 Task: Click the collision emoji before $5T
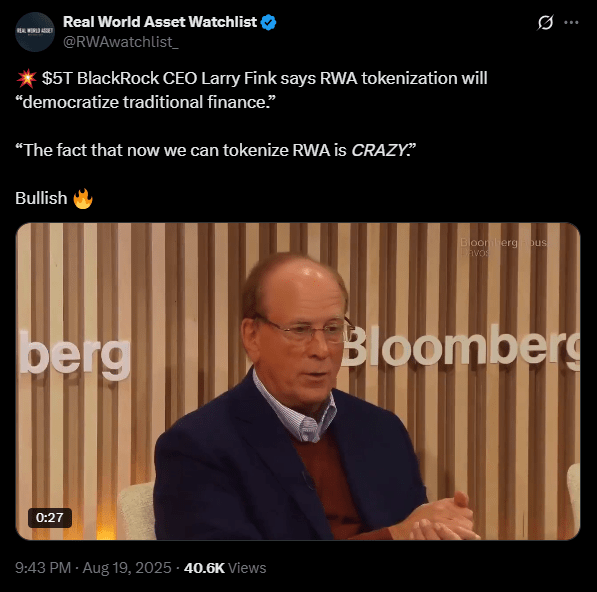(x=27, y=79)
